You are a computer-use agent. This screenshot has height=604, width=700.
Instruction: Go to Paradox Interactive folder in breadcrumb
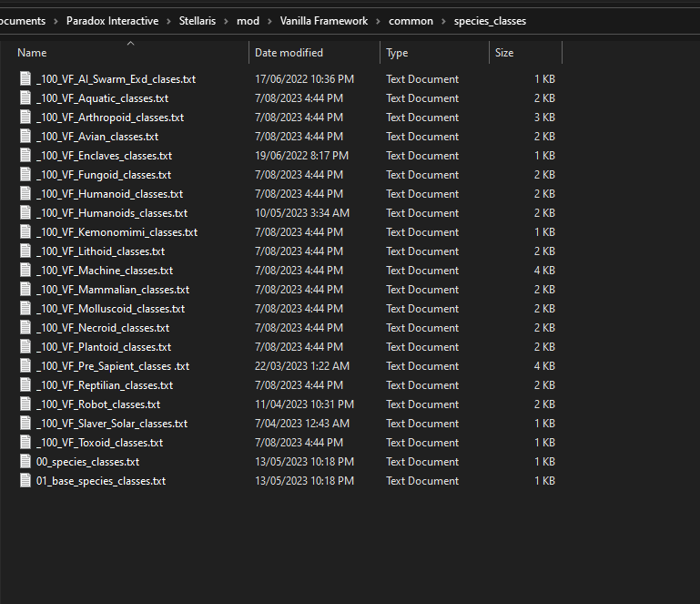(113, 21)
